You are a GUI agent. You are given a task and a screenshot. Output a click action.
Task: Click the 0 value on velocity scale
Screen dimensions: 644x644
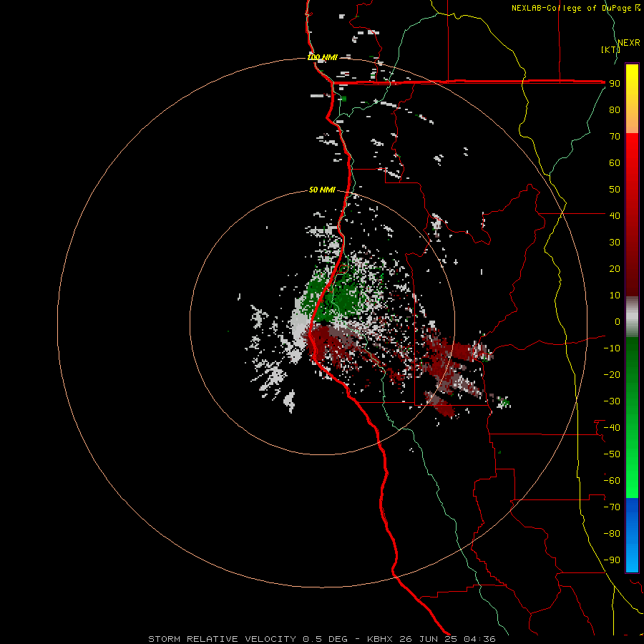(618, 322)
